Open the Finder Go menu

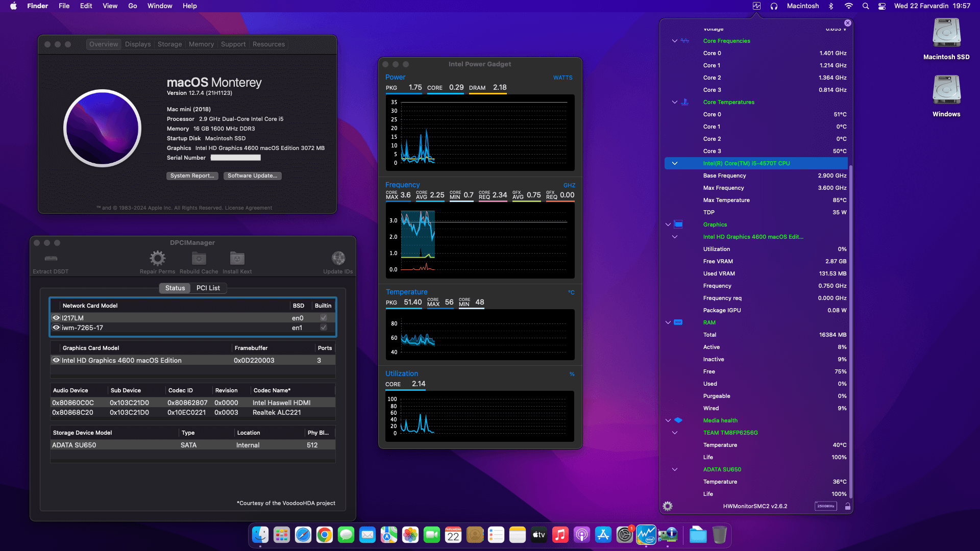[133, 6]
